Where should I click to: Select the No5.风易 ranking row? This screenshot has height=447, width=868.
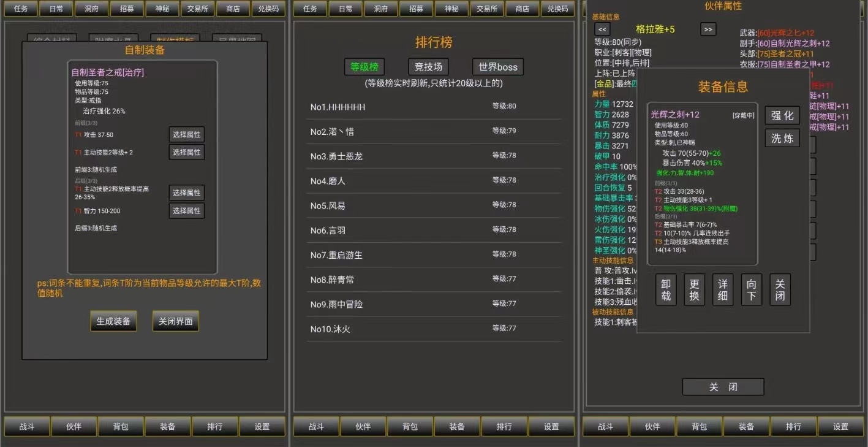434,205
